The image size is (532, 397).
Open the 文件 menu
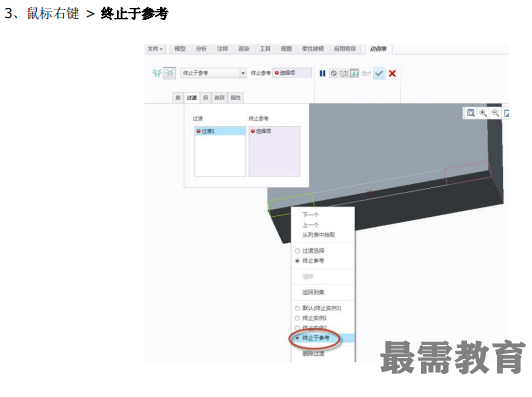point(155,49)
